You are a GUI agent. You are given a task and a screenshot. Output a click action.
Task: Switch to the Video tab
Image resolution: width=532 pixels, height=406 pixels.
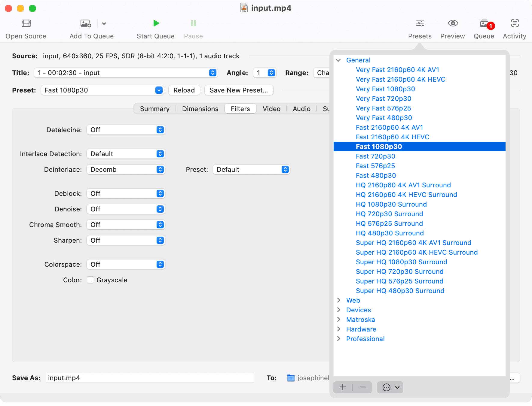tap(271, 109)
